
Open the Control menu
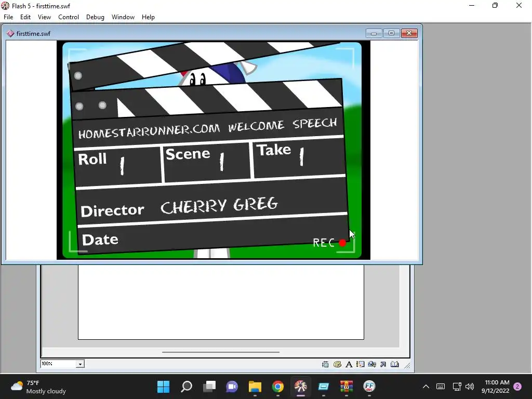pos(69,17)
